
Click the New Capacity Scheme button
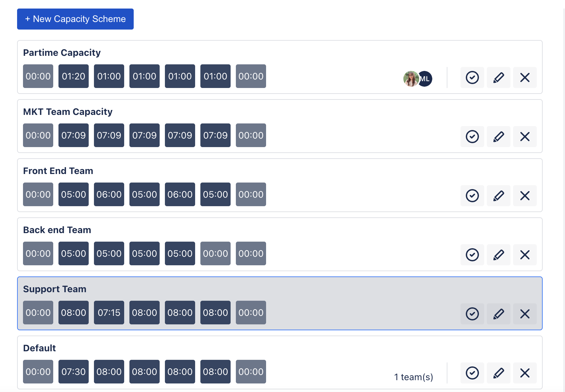tap(75, 19)
